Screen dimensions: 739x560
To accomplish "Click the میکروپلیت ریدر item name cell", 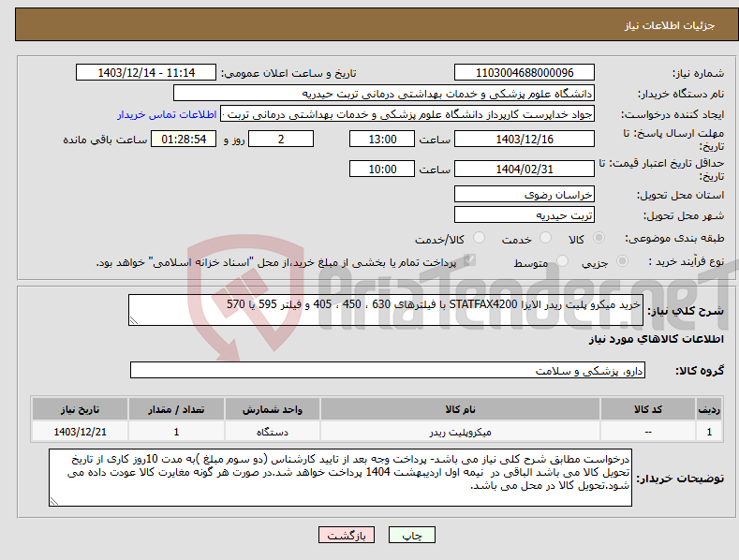I will click(x=460, y=432).
